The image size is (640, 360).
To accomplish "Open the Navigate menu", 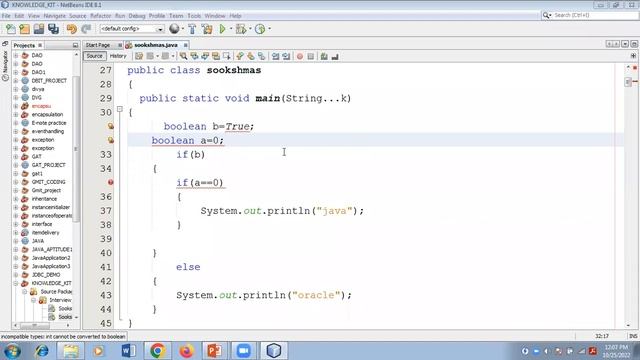I will [x=54, y=16].
